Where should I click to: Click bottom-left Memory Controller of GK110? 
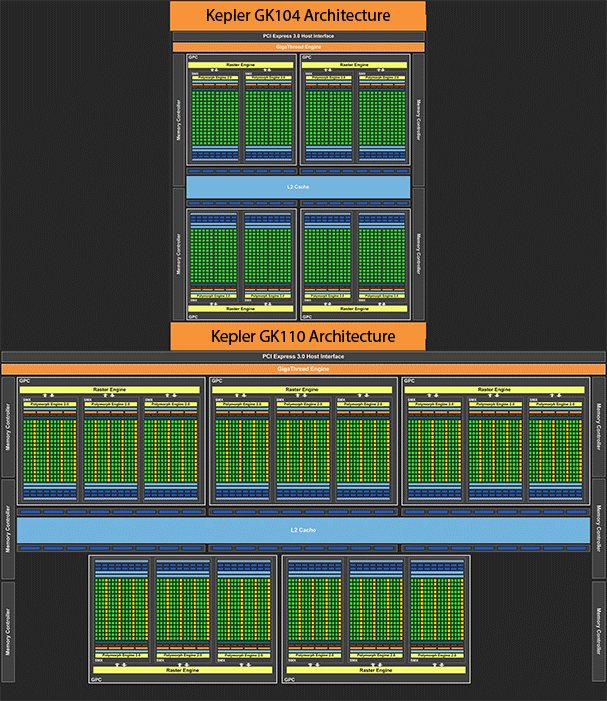pyautogui.click(x=8, y=632)
